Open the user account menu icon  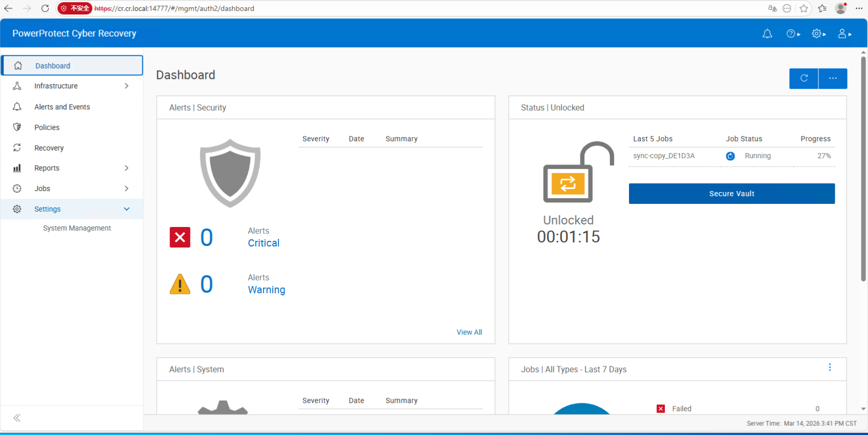[844, 34]
